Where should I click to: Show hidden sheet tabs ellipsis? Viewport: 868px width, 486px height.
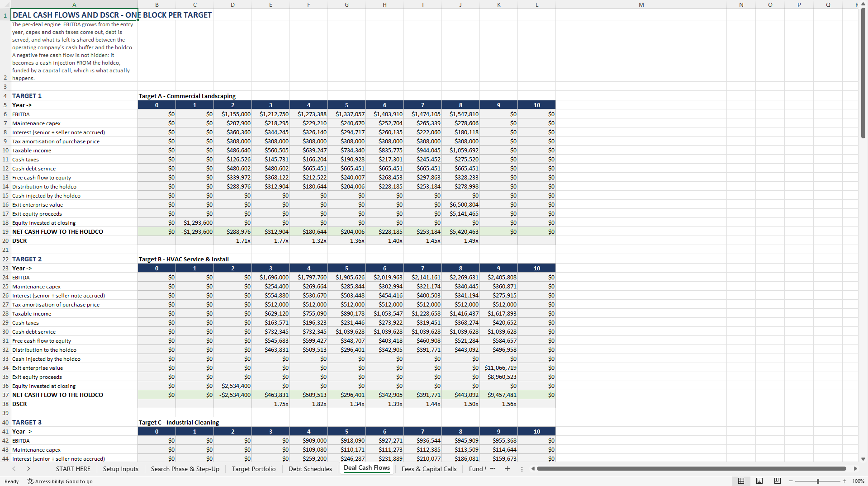pyautogui.click(x=493, y=469)
